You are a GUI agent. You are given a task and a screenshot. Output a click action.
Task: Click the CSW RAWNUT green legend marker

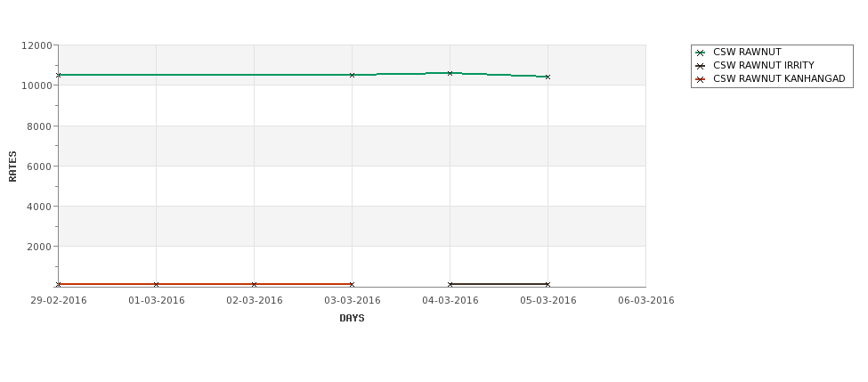click(x=701, y=53)
